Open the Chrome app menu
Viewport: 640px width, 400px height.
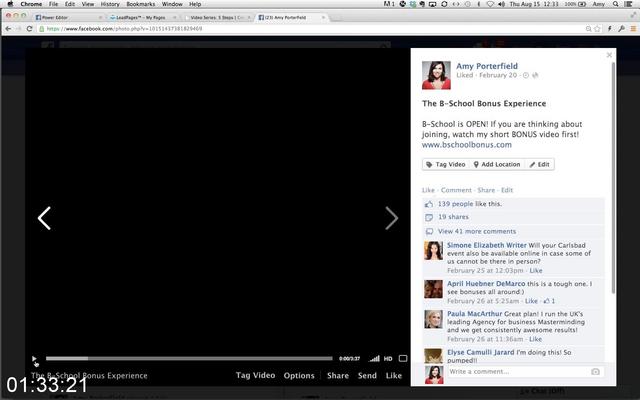click(x=31, y=4)
